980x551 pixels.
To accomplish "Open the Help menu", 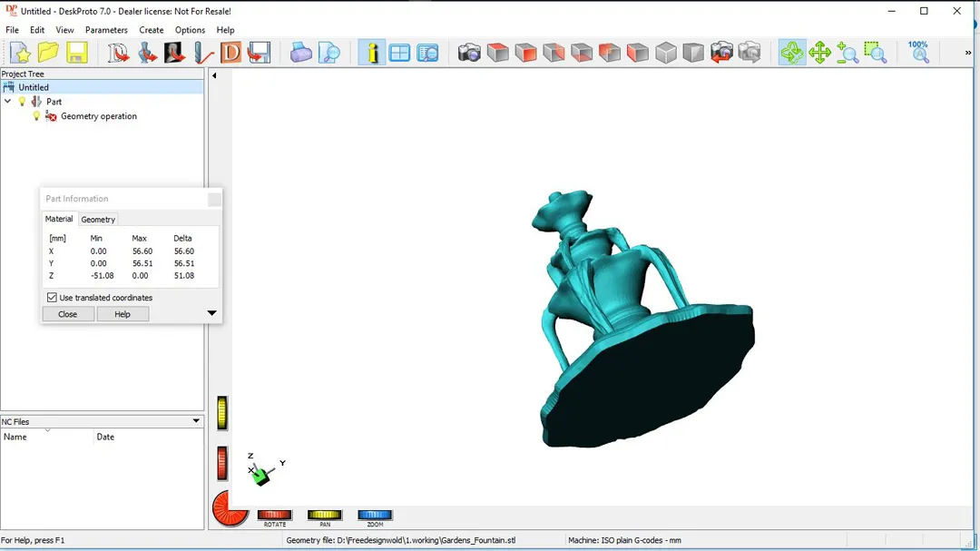I will [x=225, y=30].
